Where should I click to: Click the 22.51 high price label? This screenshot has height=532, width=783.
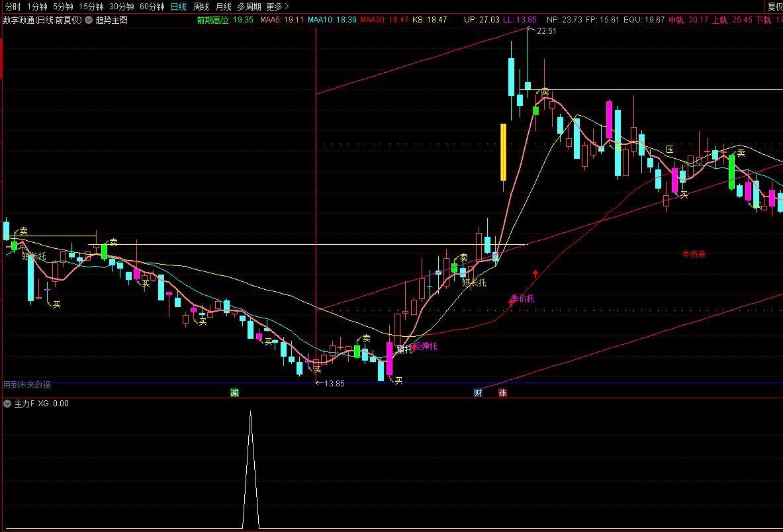[x=546, y=31]
